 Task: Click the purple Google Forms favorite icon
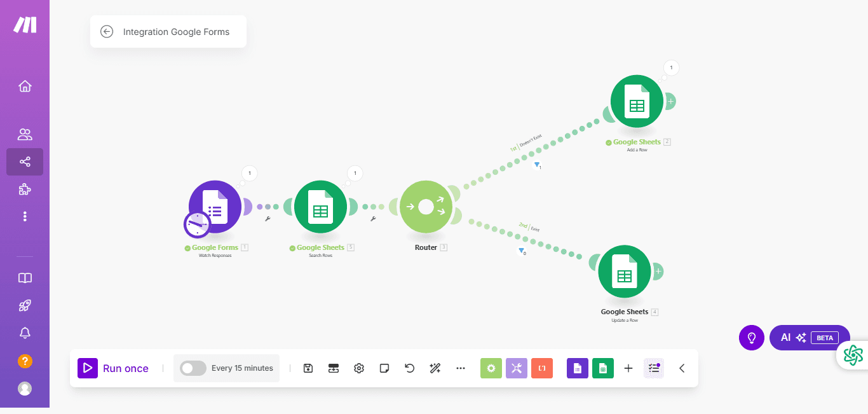(578, 368)
